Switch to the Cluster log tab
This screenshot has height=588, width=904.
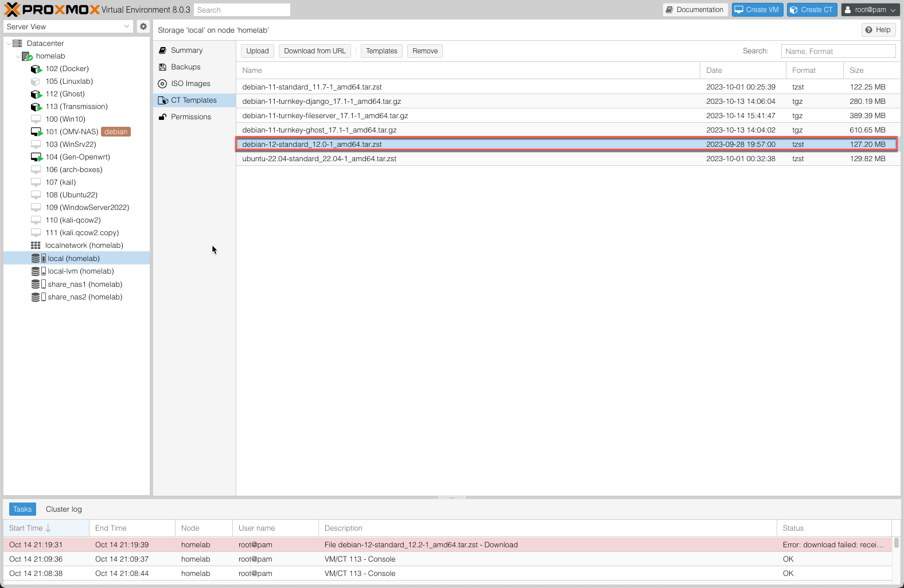click(x=64, y=509)
